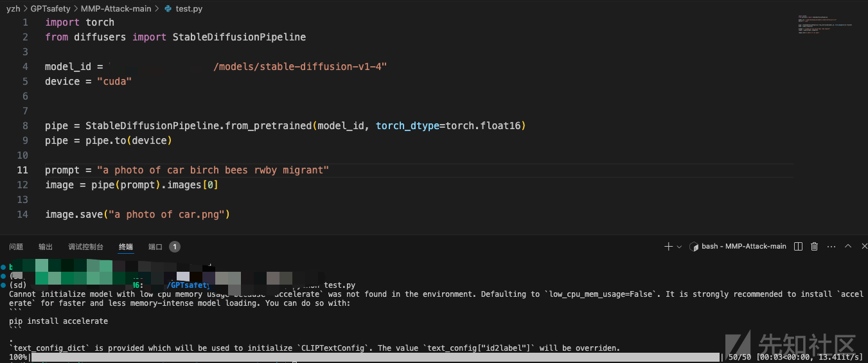The width and height of the screenshot is (868, 363).
Task: Click the MMP-Attack-main breadcrumb segment
Action: (116, 8)
